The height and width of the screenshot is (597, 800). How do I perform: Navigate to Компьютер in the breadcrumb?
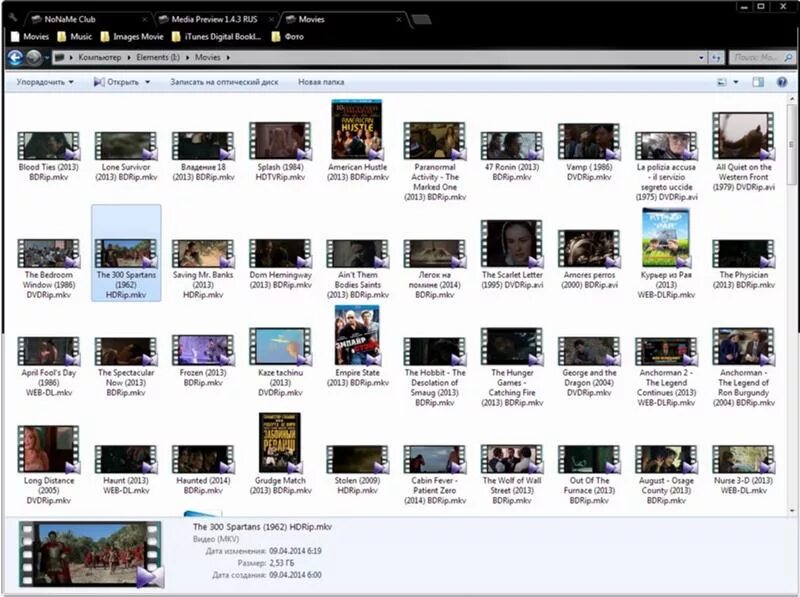coord(99,58)
